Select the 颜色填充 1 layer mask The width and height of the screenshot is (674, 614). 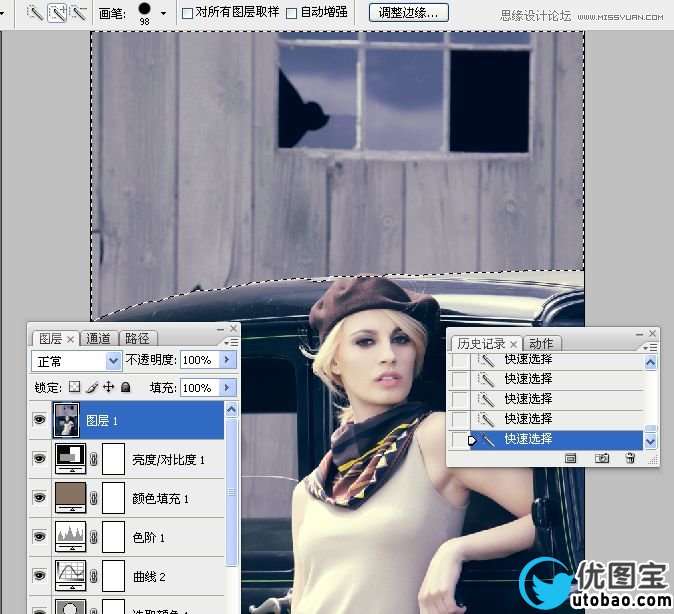(x=113, y=498)
